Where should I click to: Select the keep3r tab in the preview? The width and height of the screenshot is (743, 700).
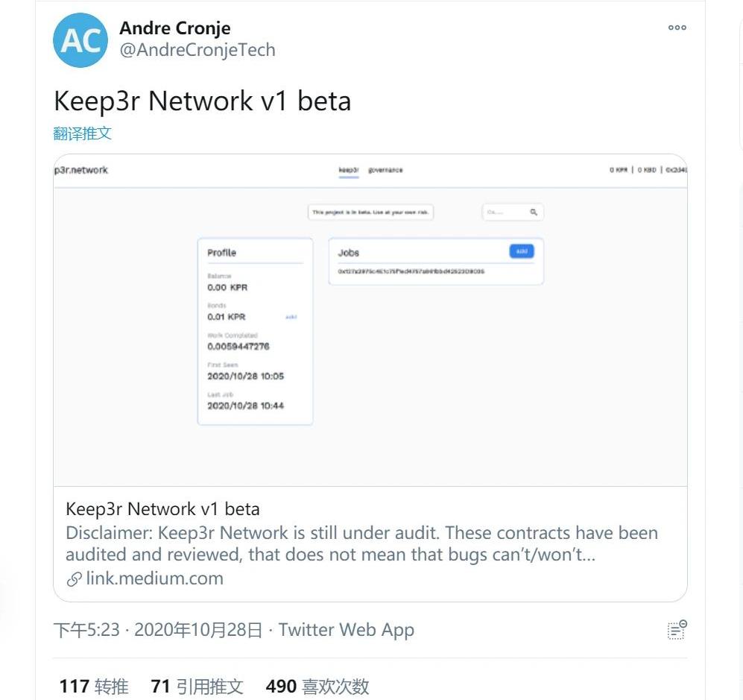(349, 170)
